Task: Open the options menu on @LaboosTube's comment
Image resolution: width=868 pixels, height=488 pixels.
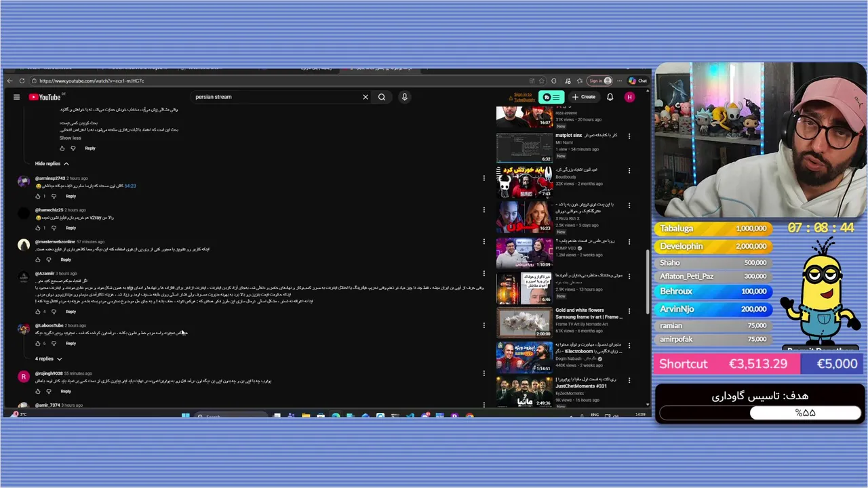Action: (x=484, y=325)
